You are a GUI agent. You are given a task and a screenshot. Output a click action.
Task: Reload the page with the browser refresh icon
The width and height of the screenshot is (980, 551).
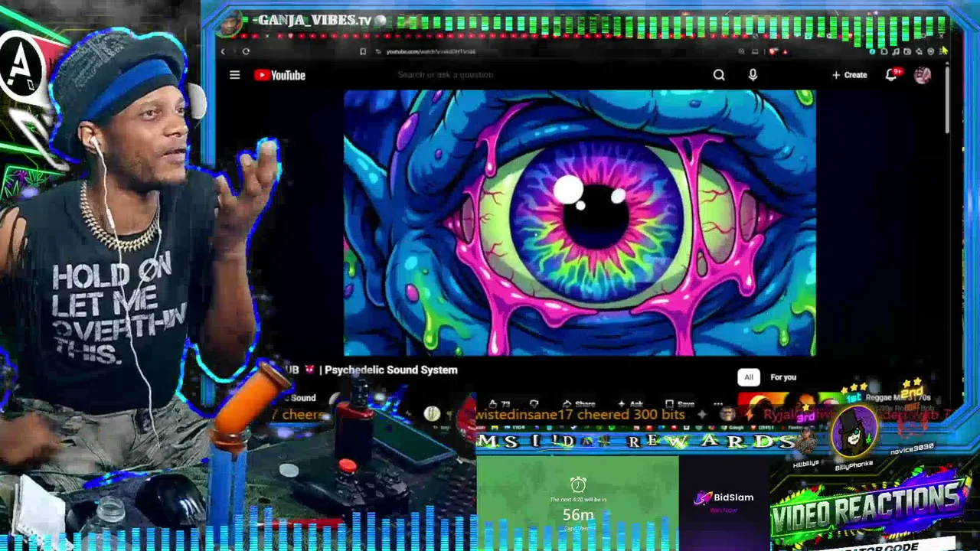[x=246, y=51]
